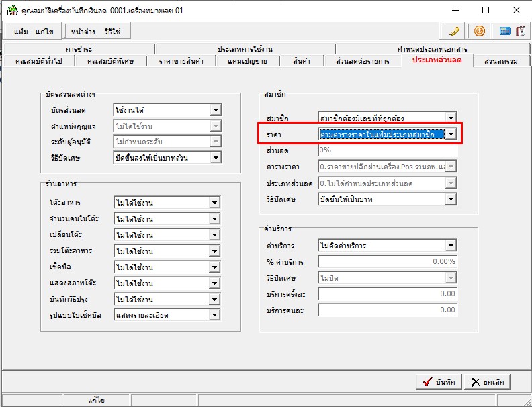
Task: Expand the ค่าบริการ dropdown
Action: tap(451, 246)
